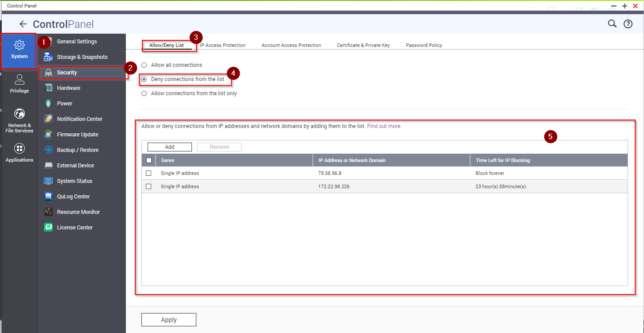Switch to IP Access Protection tab
Viewport: 644px width, 333px height.
click(x=222, y=45)
